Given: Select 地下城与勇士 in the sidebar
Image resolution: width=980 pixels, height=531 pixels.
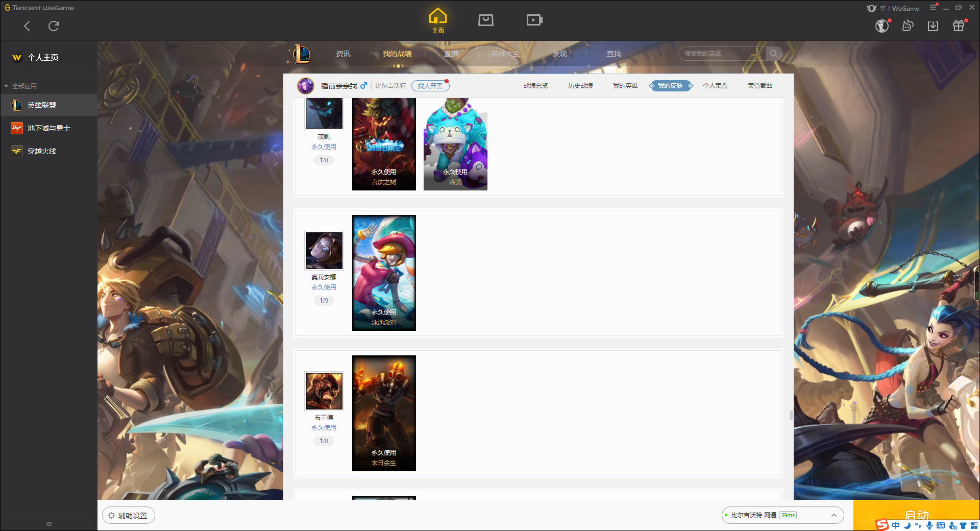Looking at the screenshot, I should (48, 128).
